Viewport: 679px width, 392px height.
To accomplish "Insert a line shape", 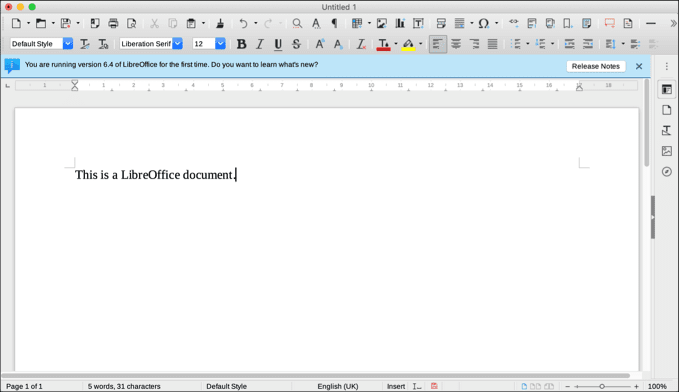I will (x=651, y=23).
